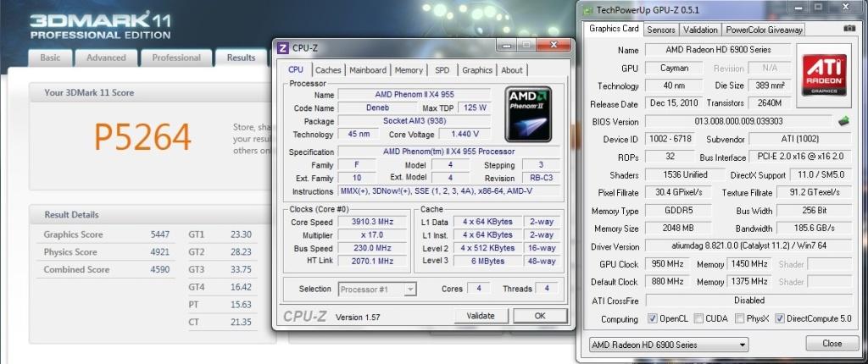Image resolution: width=868 pixels, height=364 pixels.
Task: Click the Core Speed 3910.3 MHz value
Action: pos(372,222)
